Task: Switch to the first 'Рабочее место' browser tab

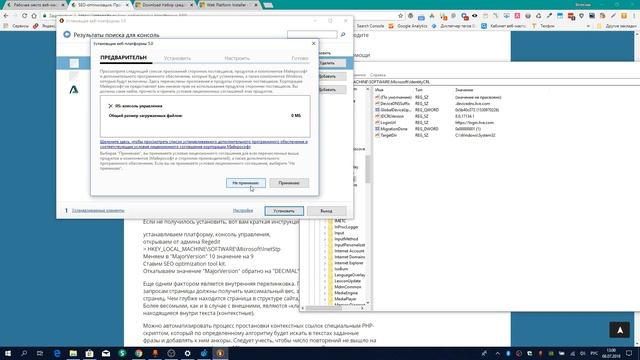Action: coord(35,5)
